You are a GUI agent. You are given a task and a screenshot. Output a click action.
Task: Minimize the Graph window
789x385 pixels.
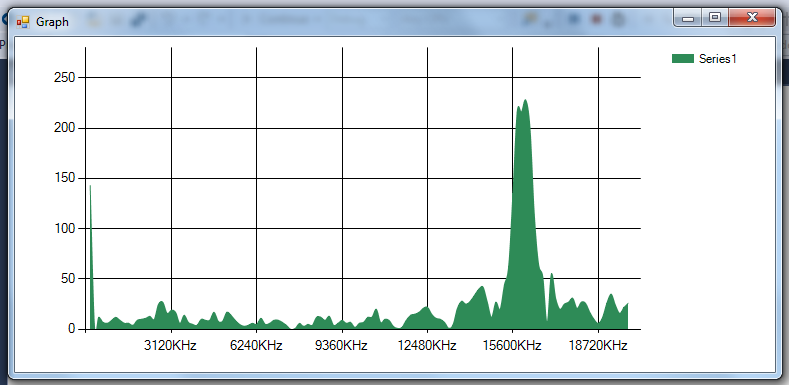[x=688, y=18]
